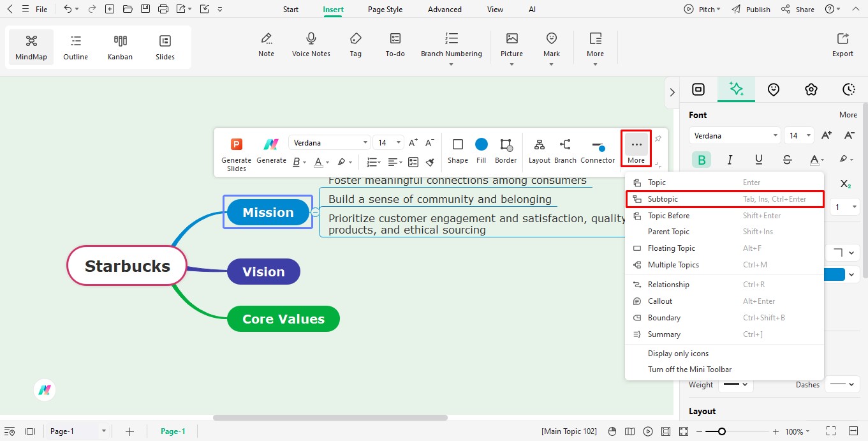The height and width of the screenshot is (441, 868).
Task: Choose Summary from the menu
Action: 725,334
